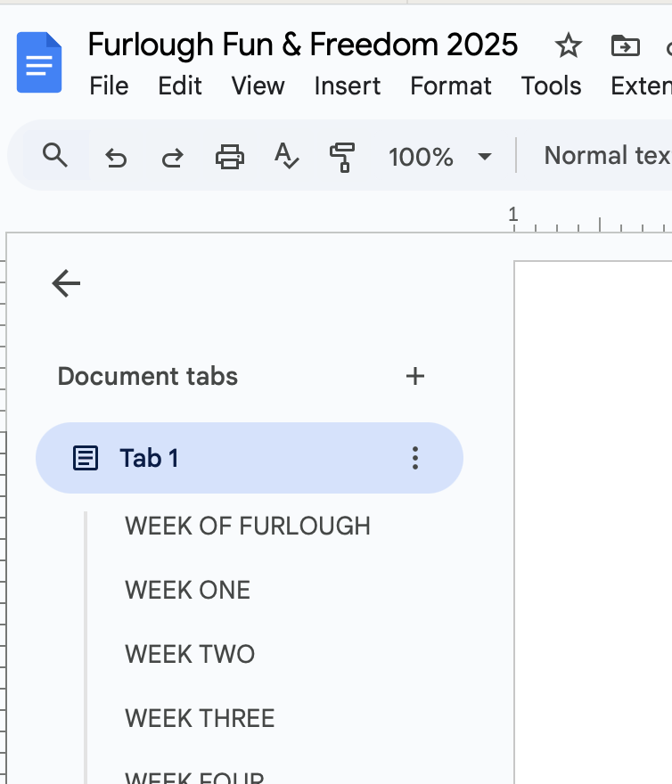
Task: Click the document title to rename
Action: coord(303,45)
